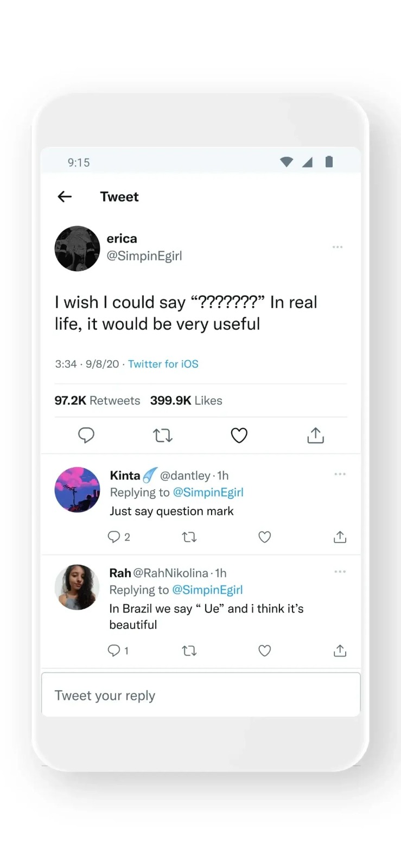401x868 pixels.
Task: Like erica's main tweet
Action: [239, 435]
